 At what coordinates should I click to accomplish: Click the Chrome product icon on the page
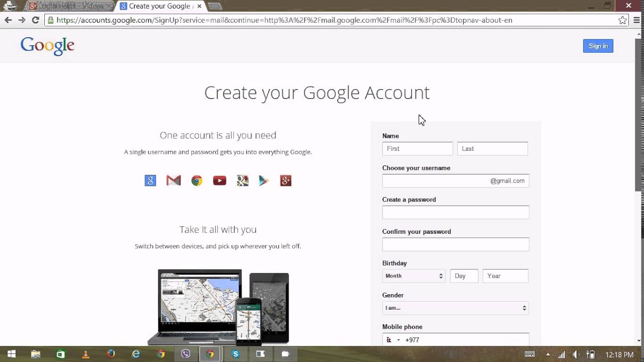pos(197,180)
